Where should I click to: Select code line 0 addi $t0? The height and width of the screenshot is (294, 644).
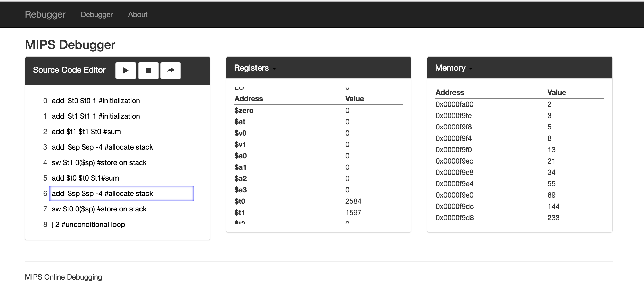coord(96,101)
